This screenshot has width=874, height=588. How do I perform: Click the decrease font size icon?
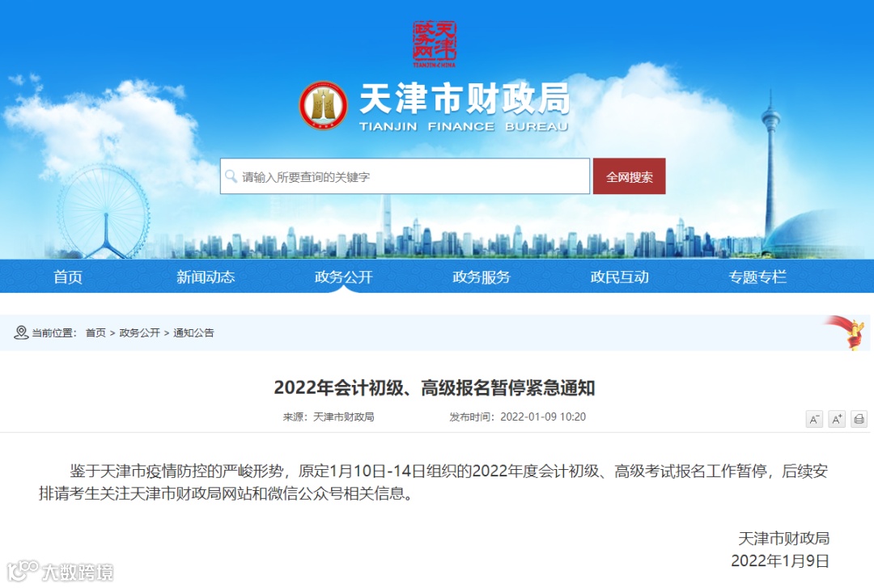coord(814,419)
